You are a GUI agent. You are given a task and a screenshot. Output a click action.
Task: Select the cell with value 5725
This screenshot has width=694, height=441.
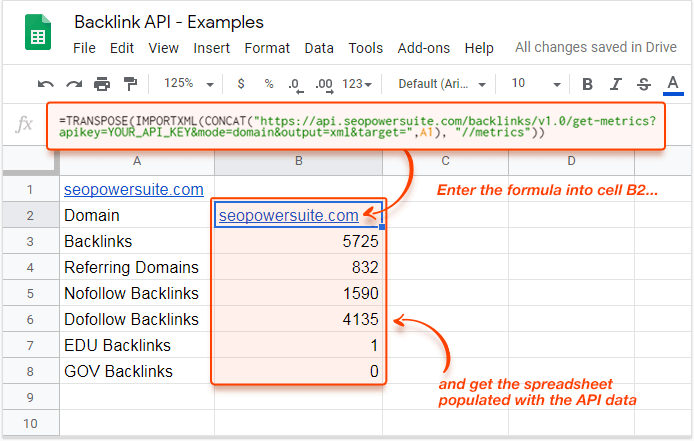click(299, 241)
